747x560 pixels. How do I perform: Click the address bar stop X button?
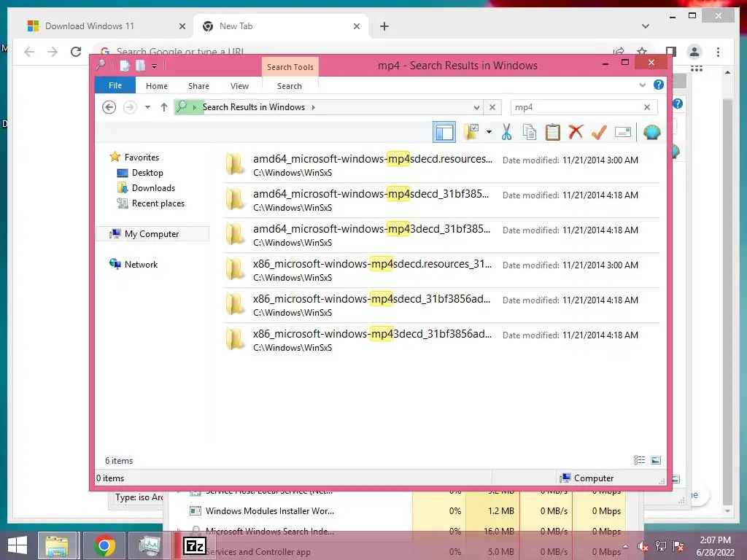[x=492, y=107]
